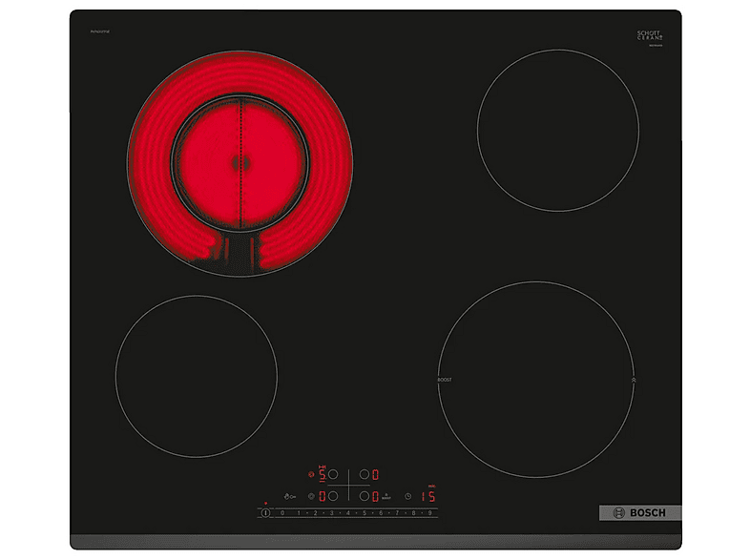Set power level 7 on slider
This screenshot has height=560, width=750.
tap(397, 512)
